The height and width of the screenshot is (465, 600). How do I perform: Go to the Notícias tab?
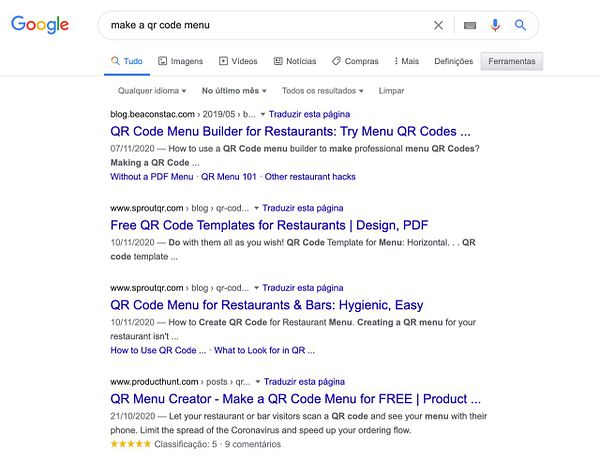click(x=294, y=61)
